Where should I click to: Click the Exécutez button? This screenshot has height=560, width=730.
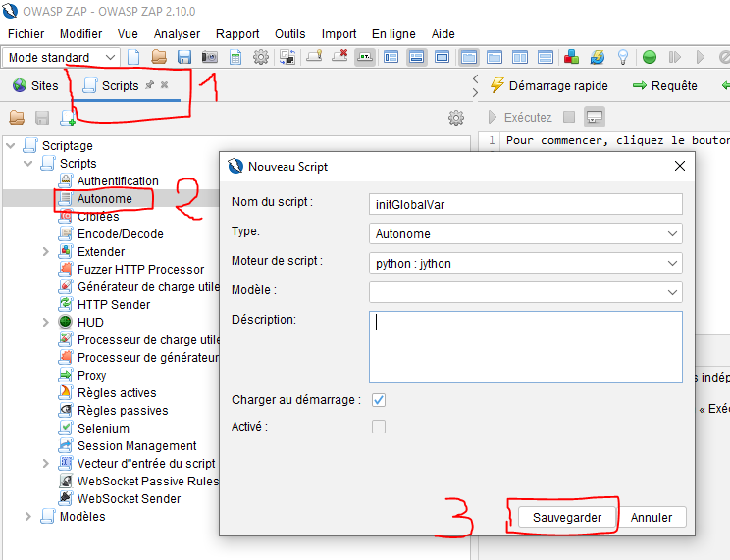click(x=520, y=117)
